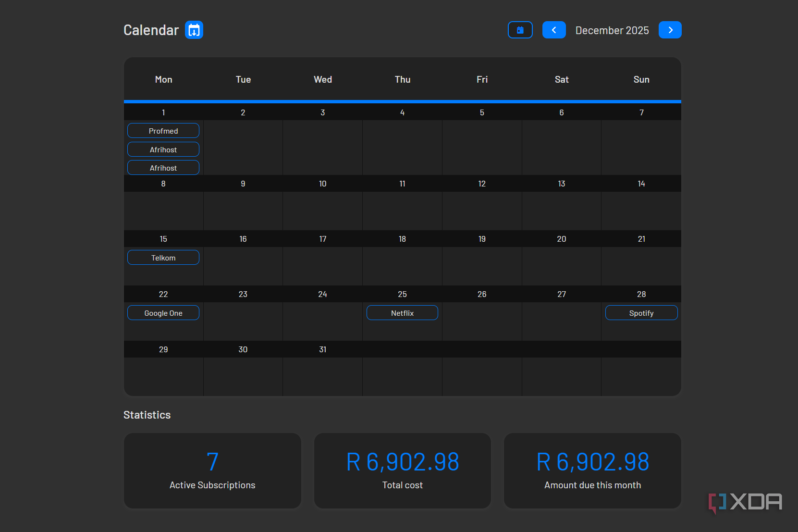Select date number 6 in the calendar
Screen dimensions: 798x532
(x=562, y=112)
